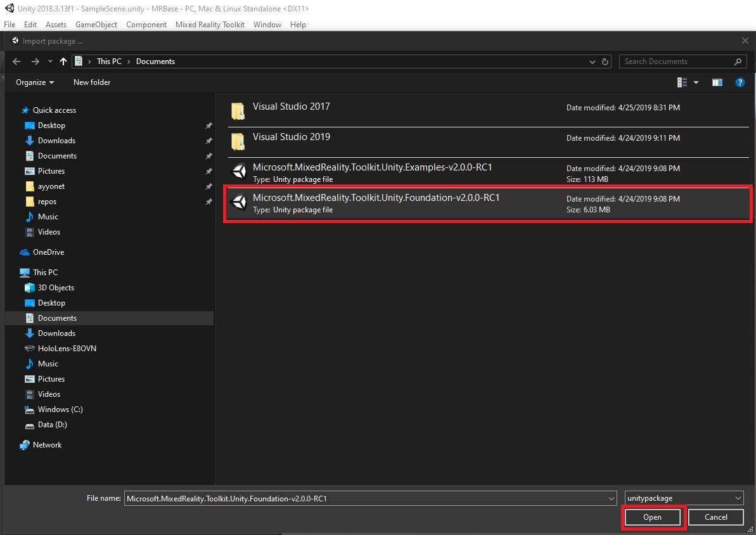Click the Open button
The image size is (756, 535).
tap(652, 517)
